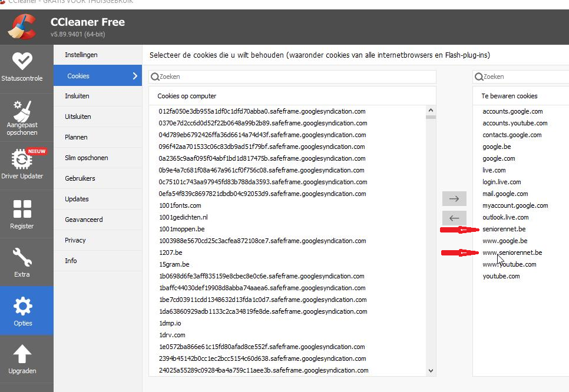Open the Slim opschonen page
Screen dimensions: 569x392
point(87,158)
